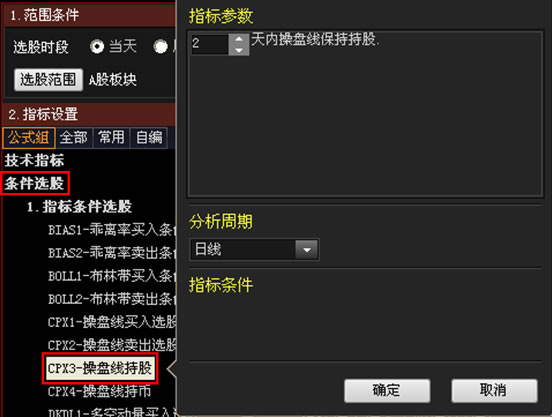
Task: Select BOLL2-布林带卖出 condition
Action: click(111, 299)
